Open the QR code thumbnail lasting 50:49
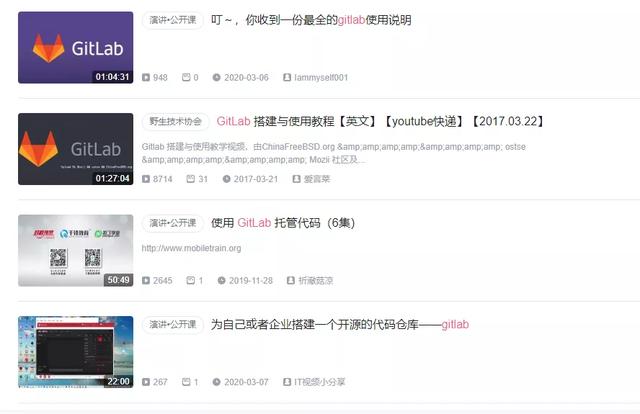640x414 pixels. pos(76,250)
